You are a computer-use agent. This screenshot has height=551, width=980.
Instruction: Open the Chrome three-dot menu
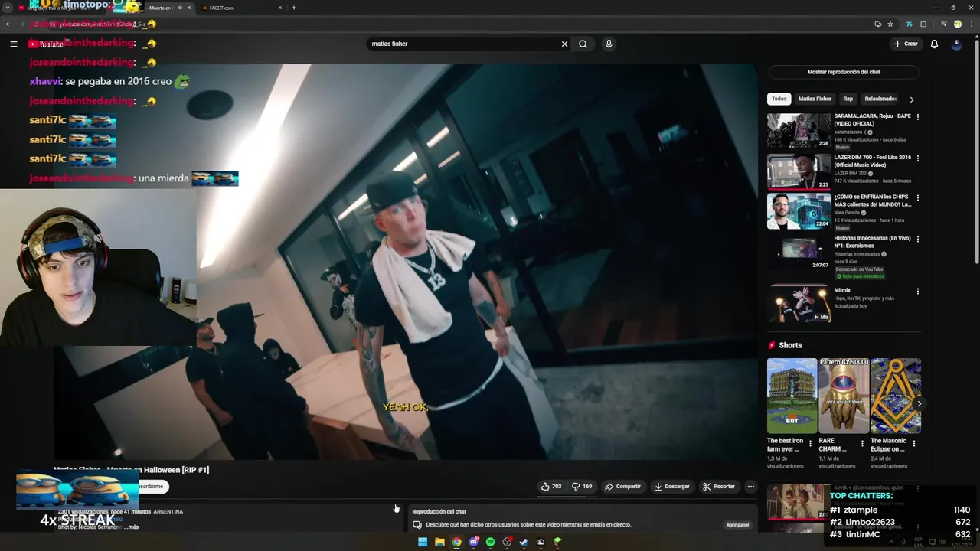[x=971, y=24]
